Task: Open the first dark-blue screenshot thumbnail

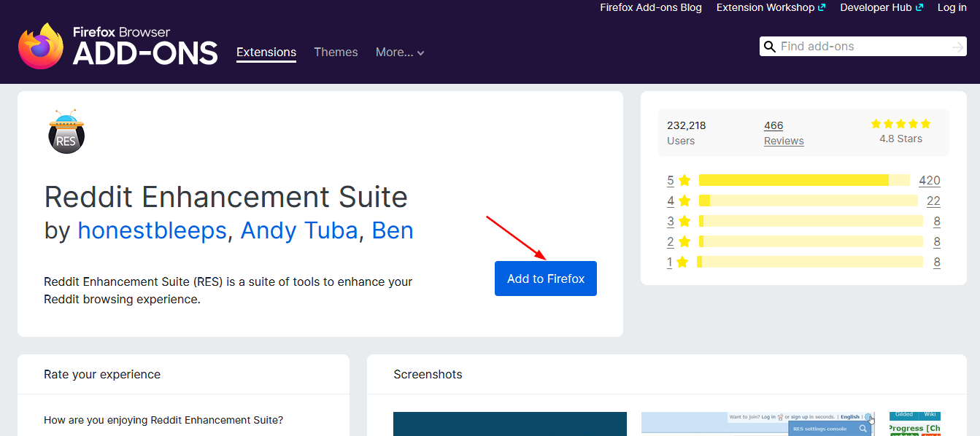Action: (x=510, y=424)
